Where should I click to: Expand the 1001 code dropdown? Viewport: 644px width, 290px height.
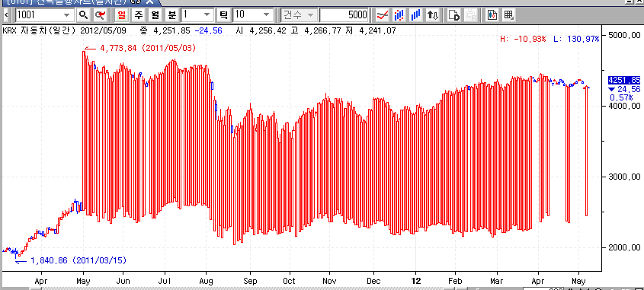tap(66, 15)
